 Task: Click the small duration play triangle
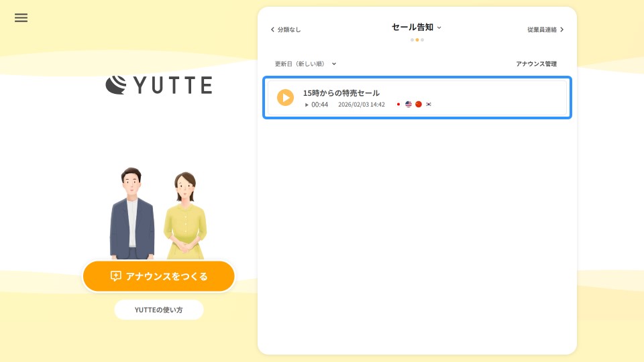[x=307, y=105]
